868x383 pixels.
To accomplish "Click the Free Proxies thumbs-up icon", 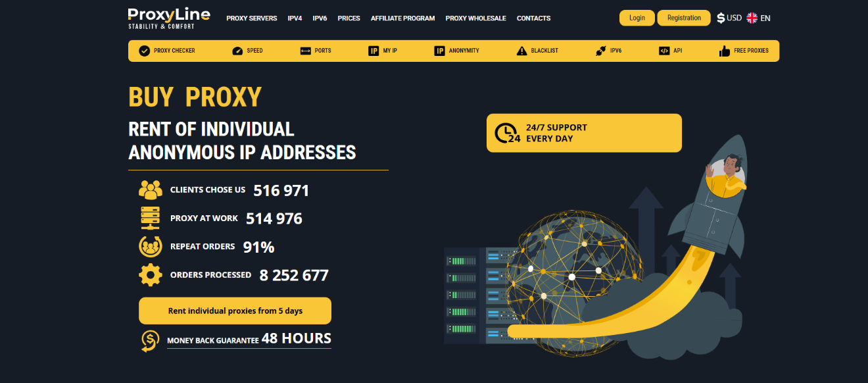I will [x=725, y=51].
